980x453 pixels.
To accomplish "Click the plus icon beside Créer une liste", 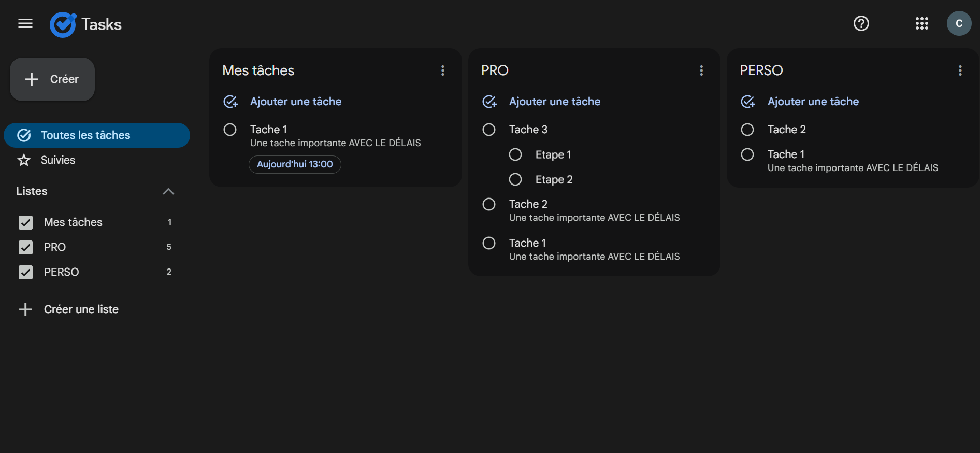I will point(25,309).
